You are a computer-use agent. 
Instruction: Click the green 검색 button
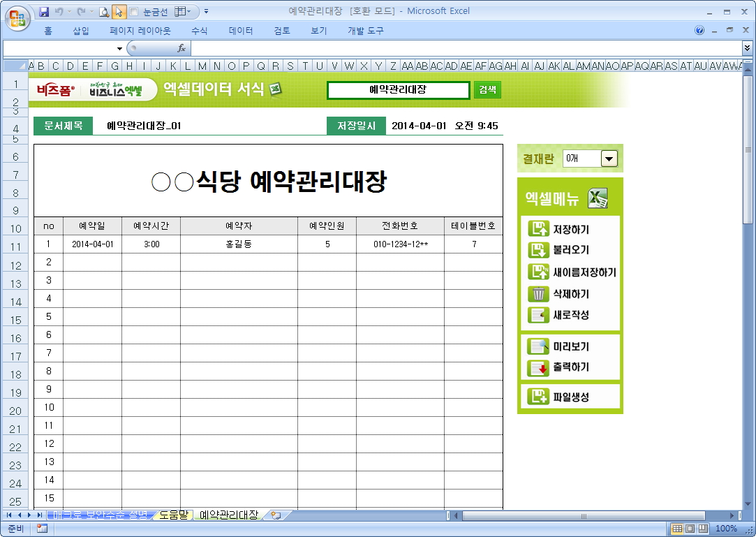point(487,90)
